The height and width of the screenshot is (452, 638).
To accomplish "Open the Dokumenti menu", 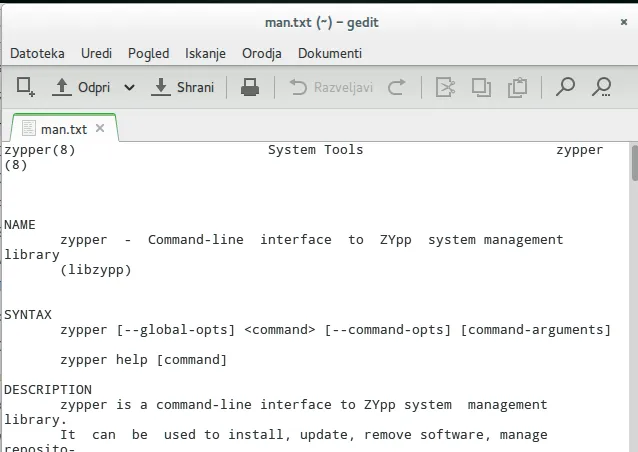I will (x=330, y=53).
